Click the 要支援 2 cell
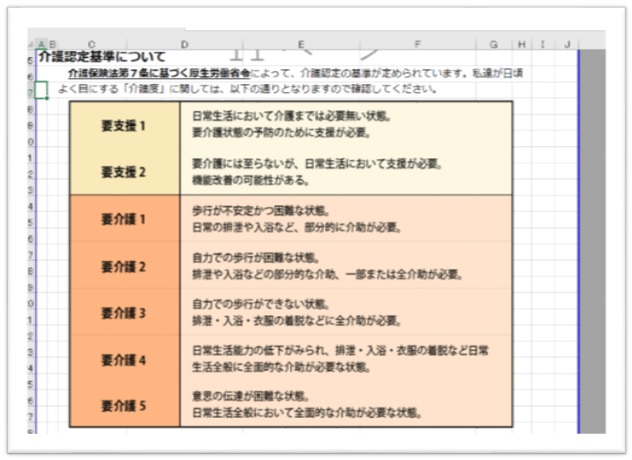Screen dimensions: 632x460 125,172
